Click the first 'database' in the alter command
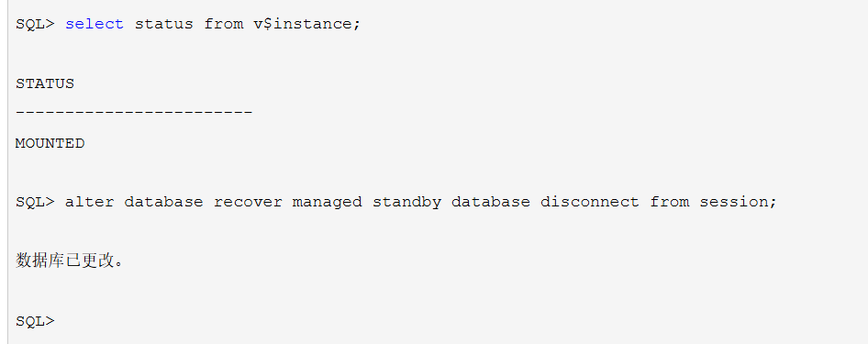 pos(164,202)
